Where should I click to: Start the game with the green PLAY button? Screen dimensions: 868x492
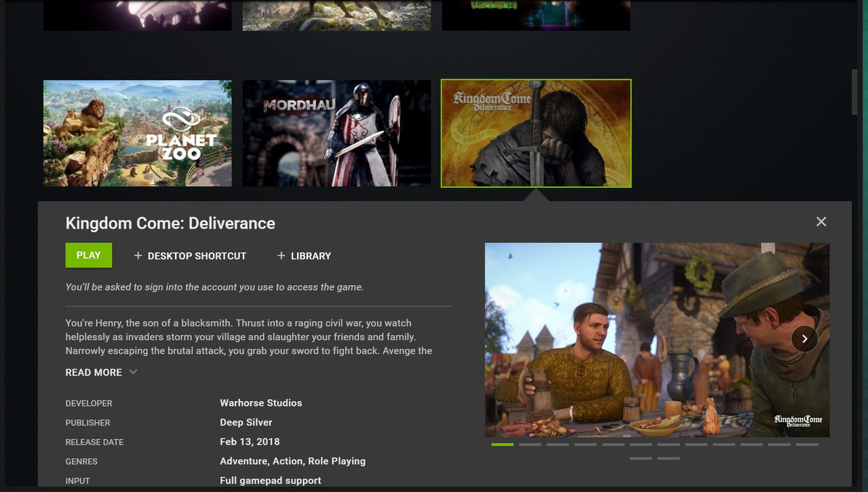tap(89, 255)
